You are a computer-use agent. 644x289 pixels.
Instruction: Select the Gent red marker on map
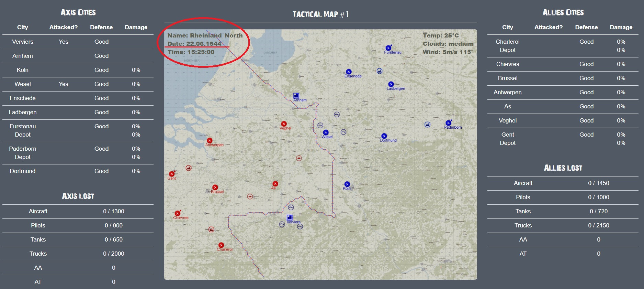point(172,174)
